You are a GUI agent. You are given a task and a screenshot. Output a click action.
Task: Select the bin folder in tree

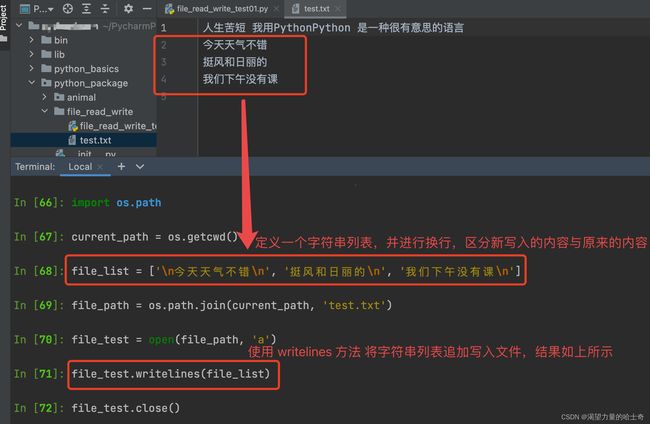(x=61, y=40)
